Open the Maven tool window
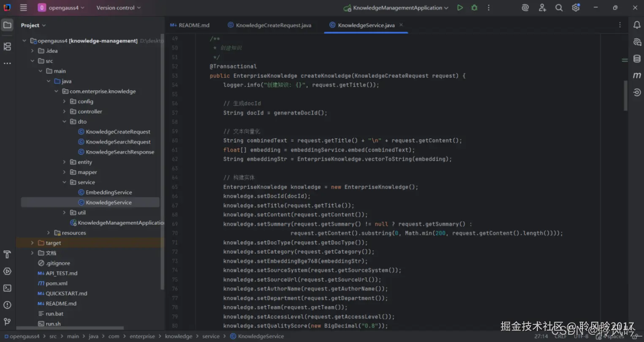 (637, 75)
